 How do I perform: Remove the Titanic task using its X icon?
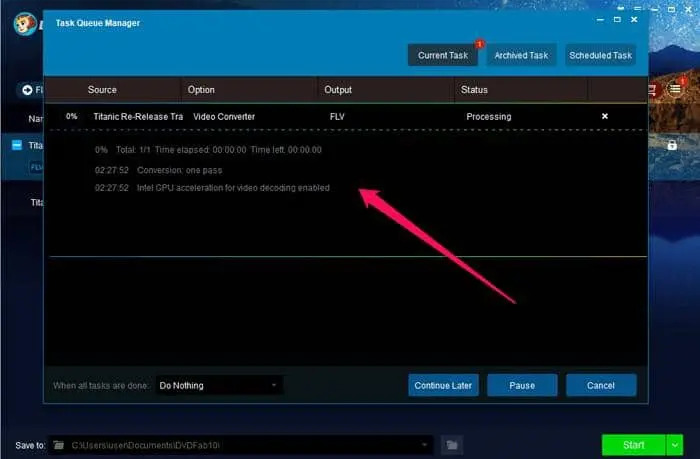604,117
